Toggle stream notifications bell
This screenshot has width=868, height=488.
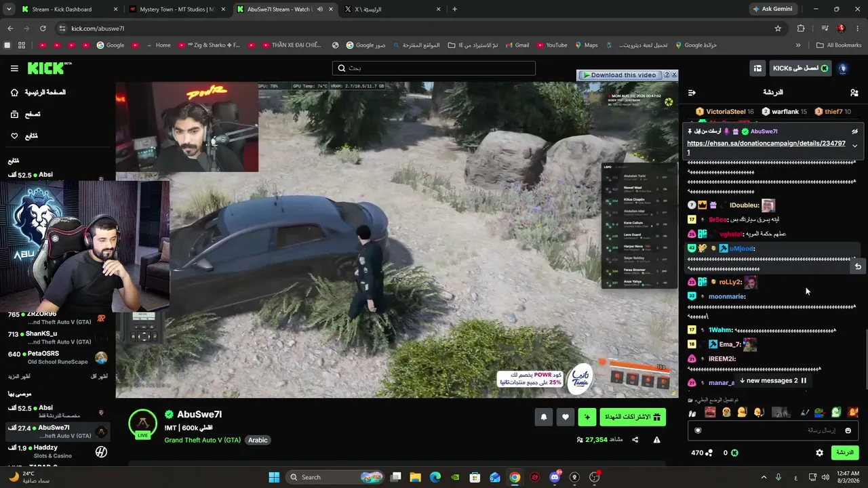click(543, 418)
